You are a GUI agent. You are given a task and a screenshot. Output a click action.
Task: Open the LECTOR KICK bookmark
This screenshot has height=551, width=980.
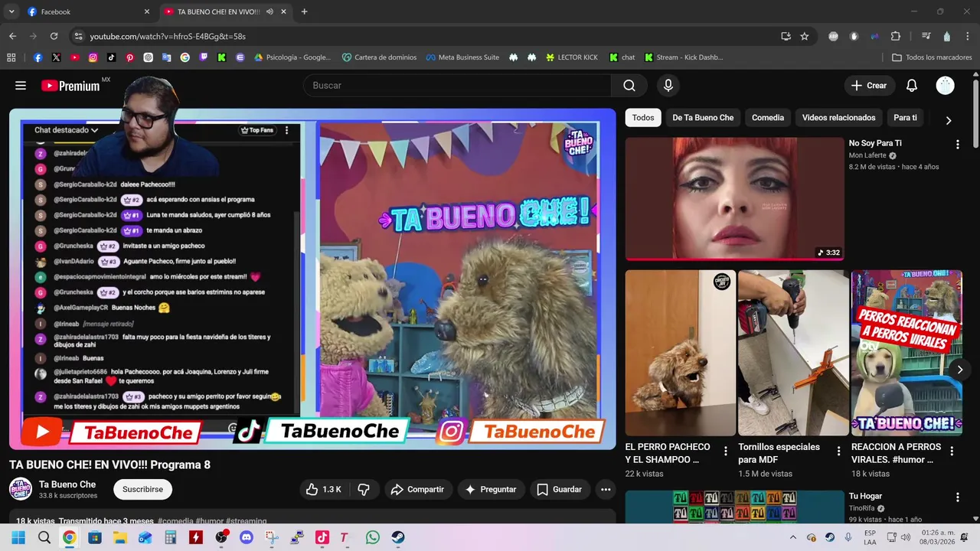tap(572, 57)
